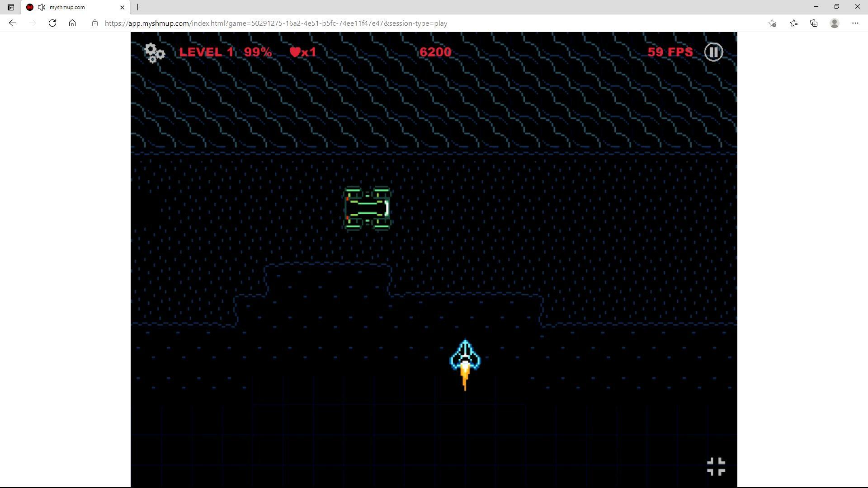Click the green enemy tank
Screen dimensions: 868x488
(x=367, y=208)
